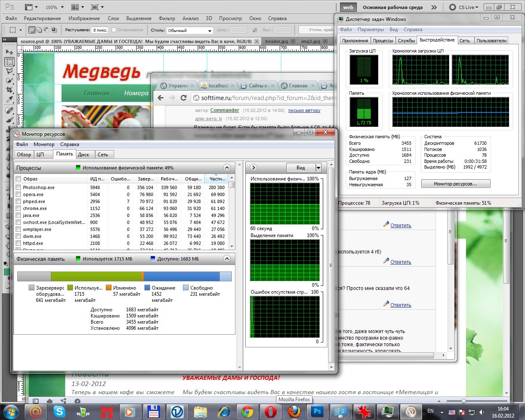Viewport: 525px width, 420px height.
Task: Select the Quick Selection tool
Action: (x=9, y=80)
